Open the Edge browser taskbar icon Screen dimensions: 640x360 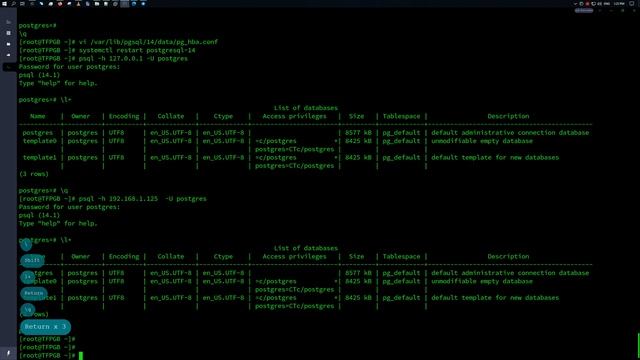tap(133, 4)
